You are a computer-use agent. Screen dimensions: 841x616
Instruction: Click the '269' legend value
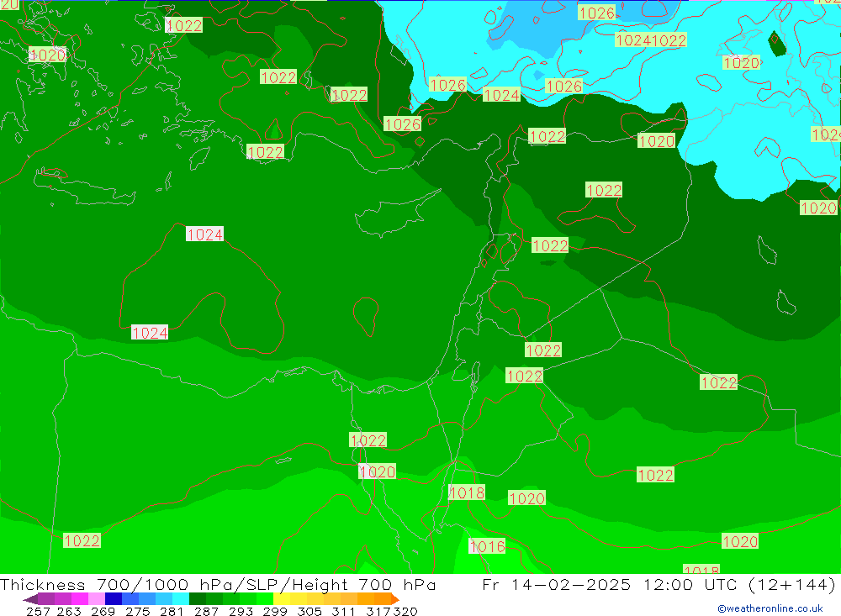103,611
